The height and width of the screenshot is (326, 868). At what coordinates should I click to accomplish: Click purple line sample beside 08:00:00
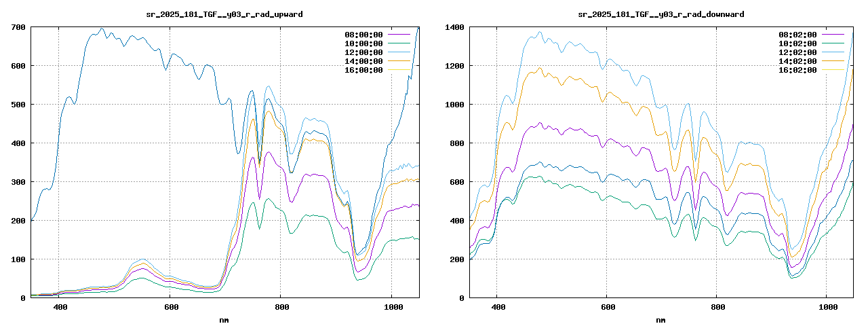(399, 34)
